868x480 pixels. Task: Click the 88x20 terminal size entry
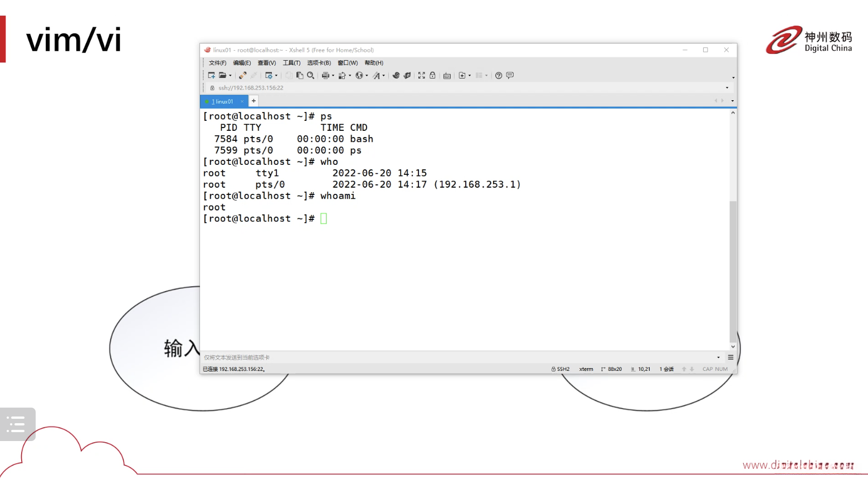tap(612, 369)
